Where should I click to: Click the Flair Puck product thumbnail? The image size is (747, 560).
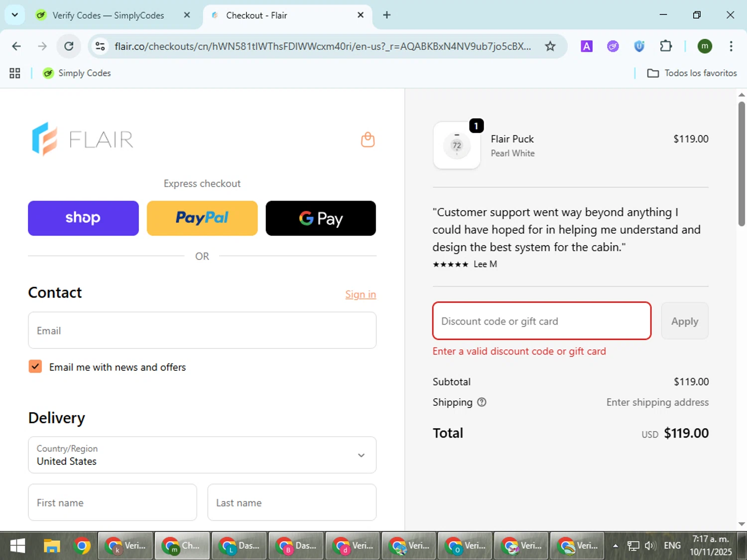coord(457,145)
